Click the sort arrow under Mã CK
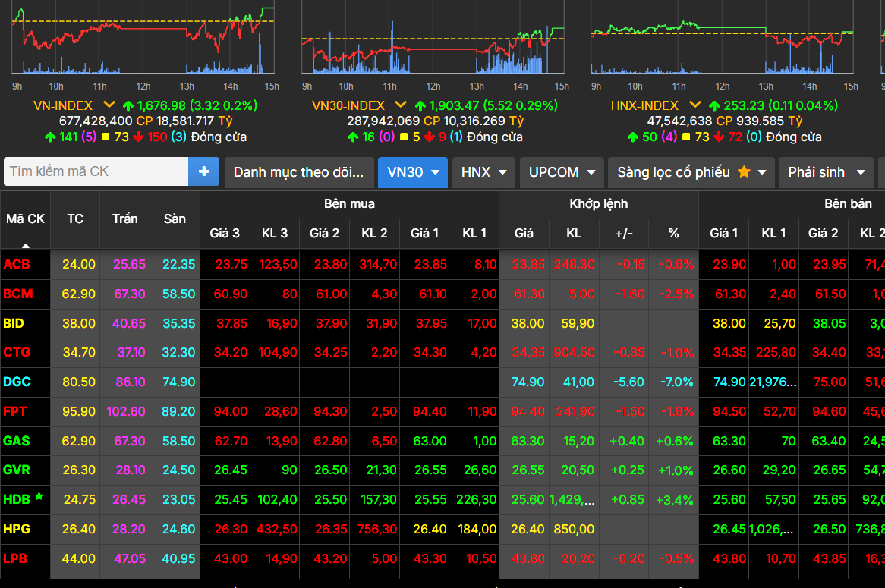Viewport: 885px width, 588px height. [x=26, y=245]
